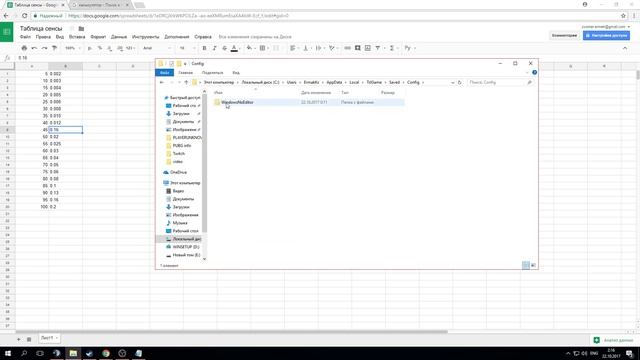
Task: Undo the last action in Sheets
Action: click(x=34, y=48)
